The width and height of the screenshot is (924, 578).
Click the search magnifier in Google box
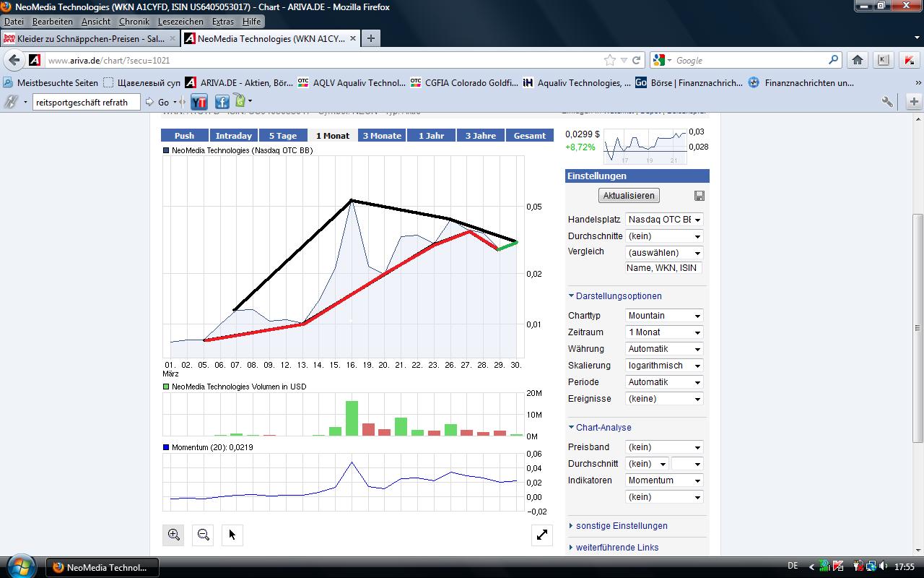coord(834,60)
